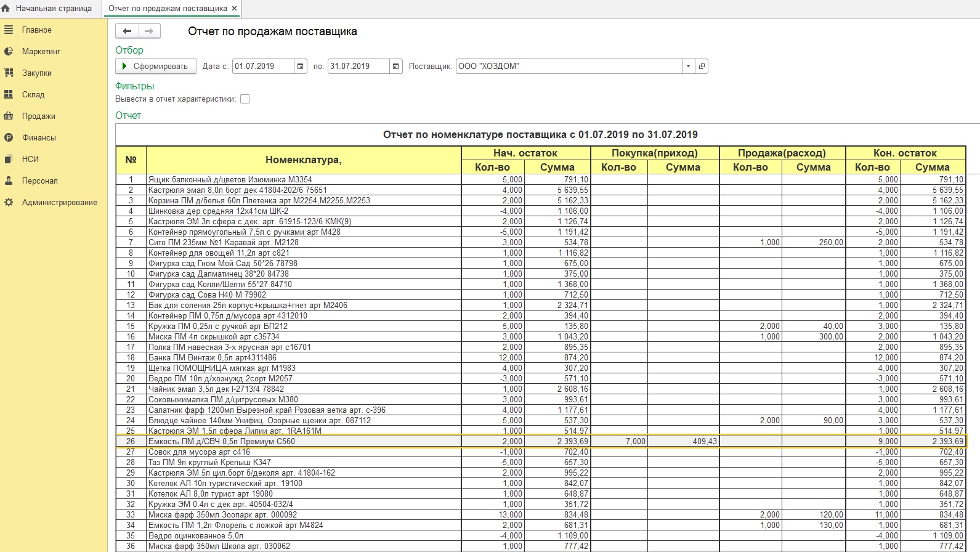The height and width of the screenshot is (552, 980).
Task: Click the Маркетинг pie chart icon
Action: pos(9,51)
